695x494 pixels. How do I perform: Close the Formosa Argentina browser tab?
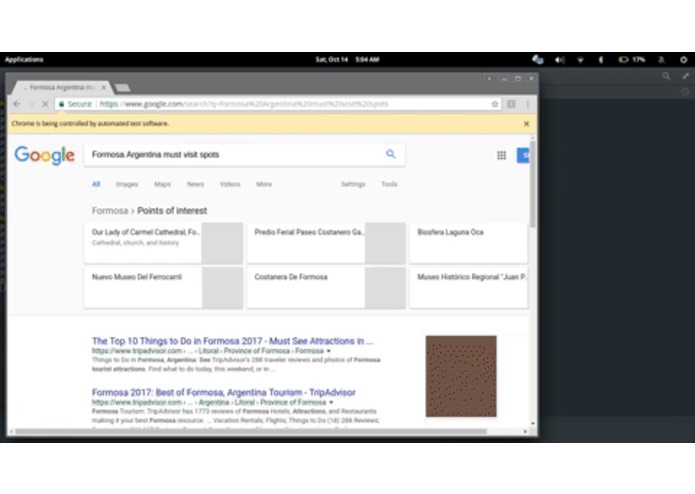pyautogui.click(x=104, y=88)
